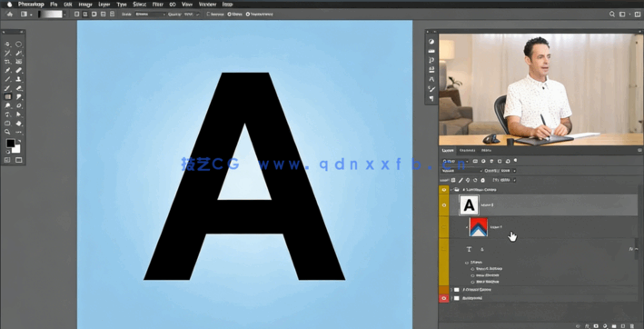
Task: Link layers with the chain icon
Action: click(579, 325)
